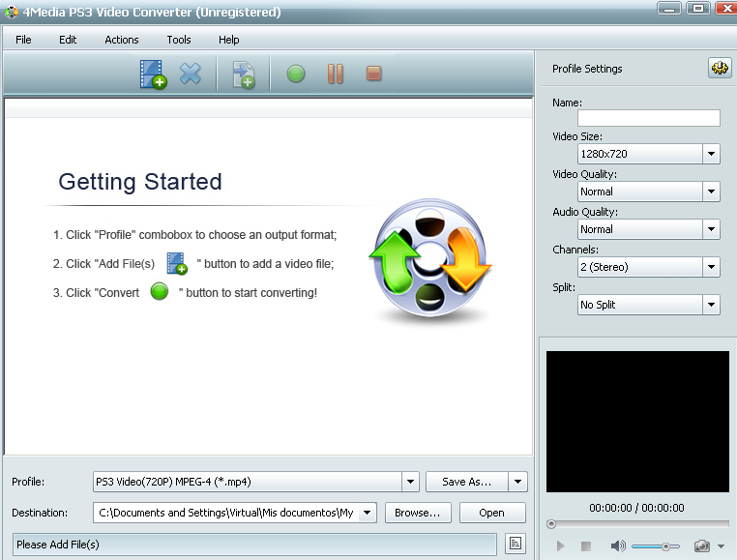Image resolution: width=737 pixels, height=560 pixels.
Task: Click the Save As... button
Action: [x=467, y=482]
